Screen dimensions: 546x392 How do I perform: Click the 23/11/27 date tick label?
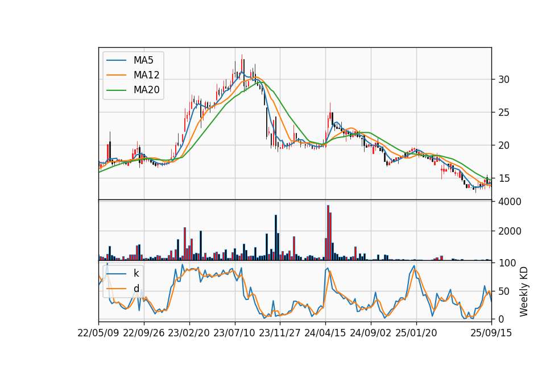click(x=280, y=333)
